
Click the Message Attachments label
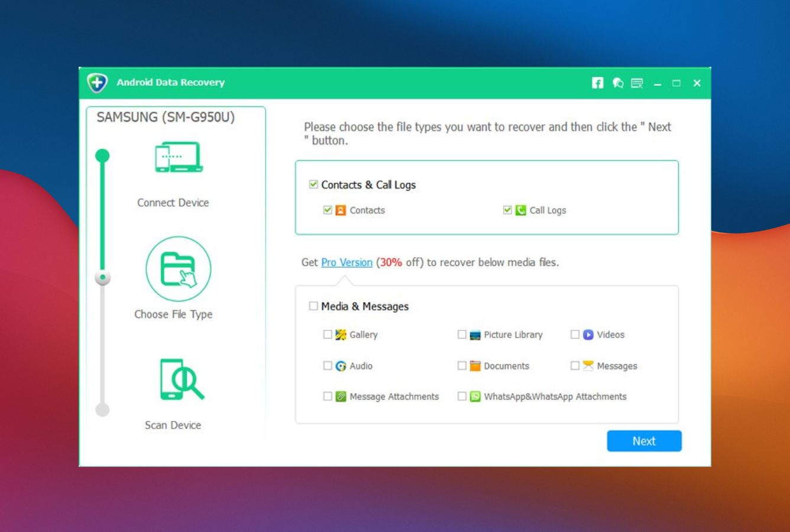tap(394, 397)
